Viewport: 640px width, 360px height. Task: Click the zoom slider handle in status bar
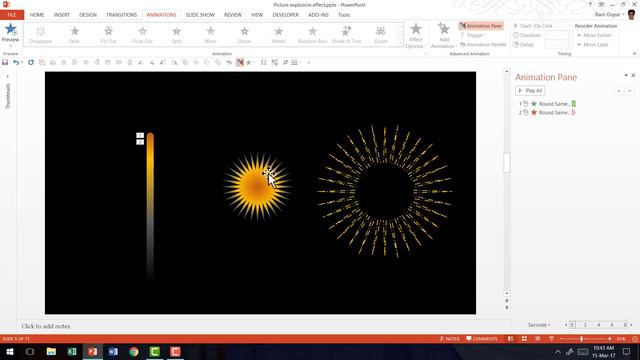tap(582, 339)
